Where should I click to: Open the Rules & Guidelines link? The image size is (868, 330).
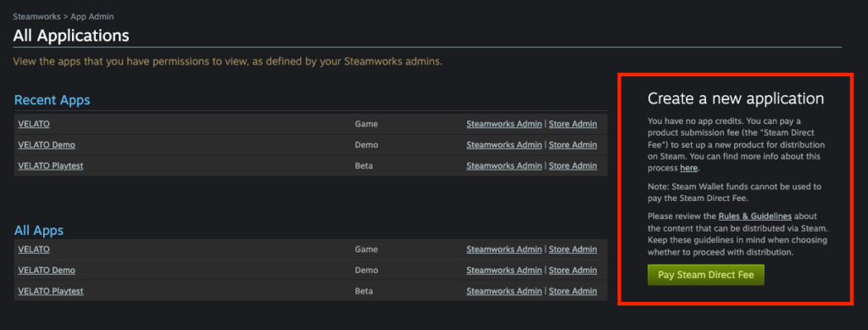pyautogui.click(x=755, y=215)
